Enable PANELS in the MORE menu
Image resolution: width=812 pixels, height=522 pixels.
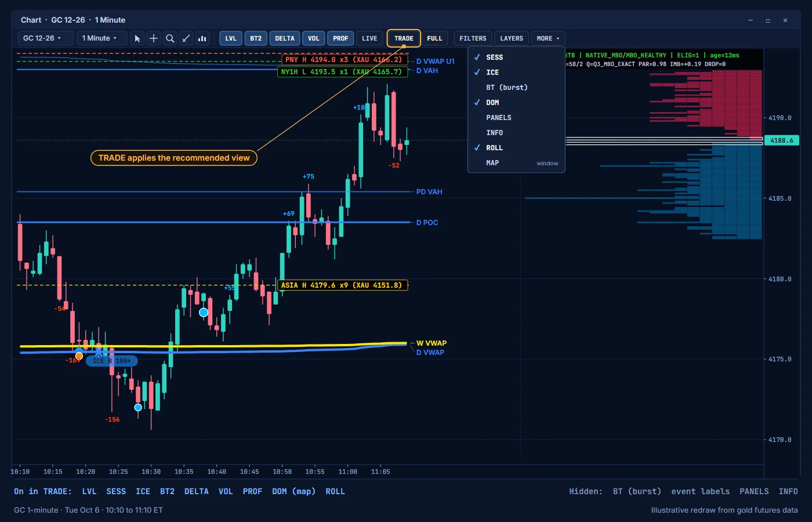pyautogui.click(x=516, y=118)
